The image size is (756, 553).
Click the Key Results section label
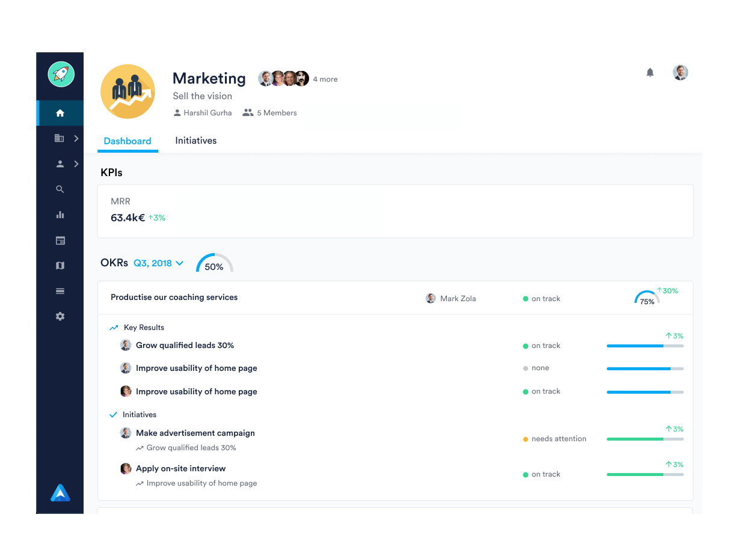(x=144, y=328)
